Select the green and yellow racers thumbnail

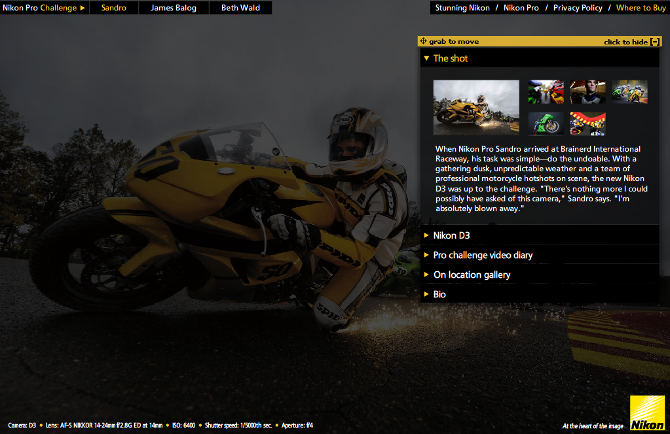(629, 91)
